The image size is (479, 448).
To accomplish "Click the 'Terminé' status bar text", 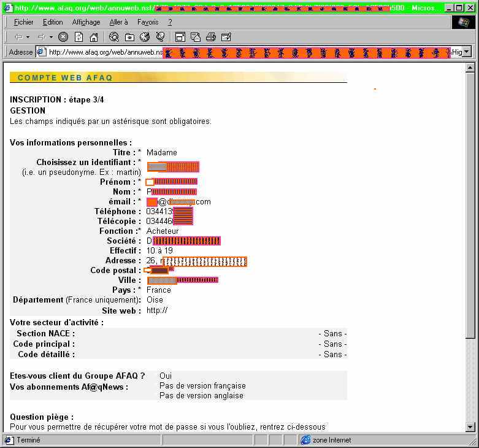I will 28,440.
